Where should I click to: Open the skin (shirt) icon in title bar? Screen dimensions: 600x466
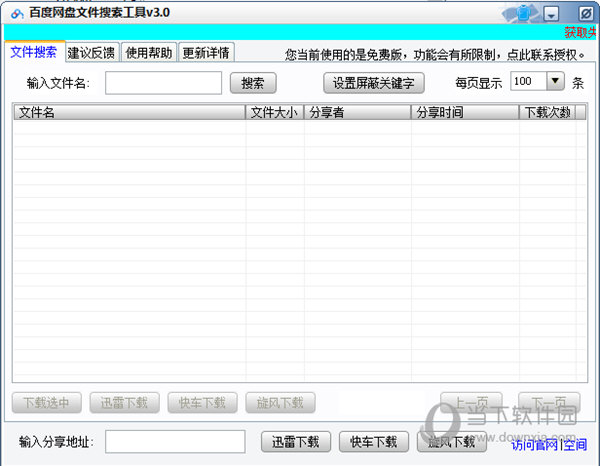(523, 13)
